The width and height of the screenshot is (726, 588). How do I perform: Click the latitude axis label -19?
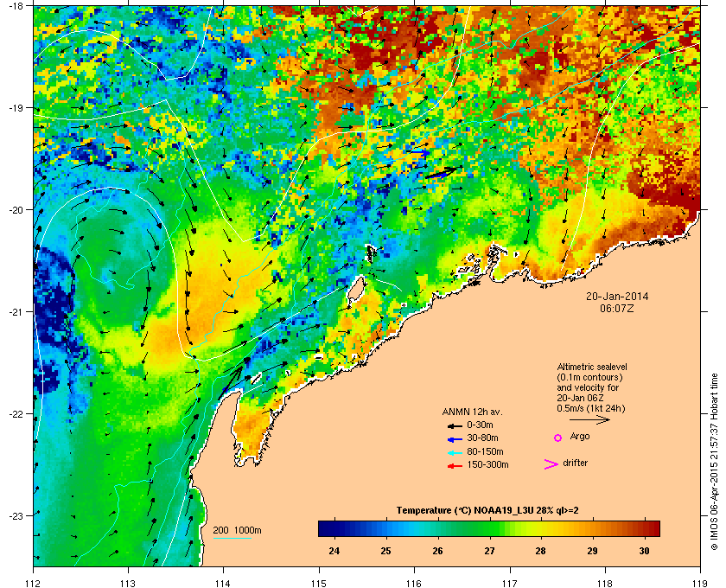[16, 107]
